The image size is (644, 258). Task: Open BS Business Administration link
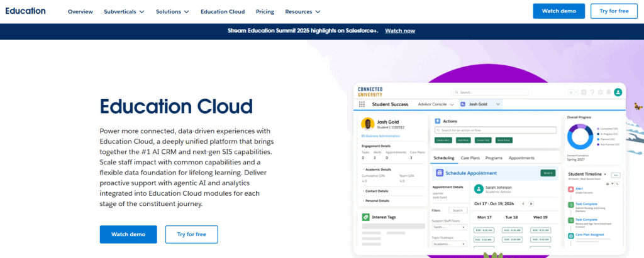tap(380, 136)
